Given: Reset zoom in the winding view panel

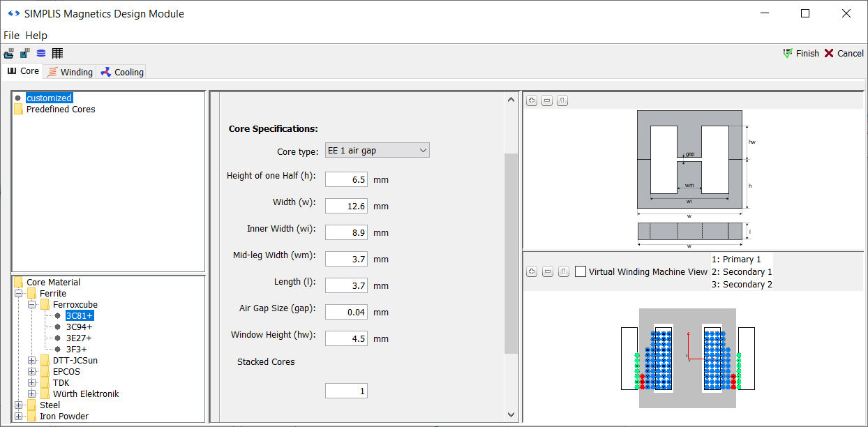Looking at the screenshot, I should (562, 271).
